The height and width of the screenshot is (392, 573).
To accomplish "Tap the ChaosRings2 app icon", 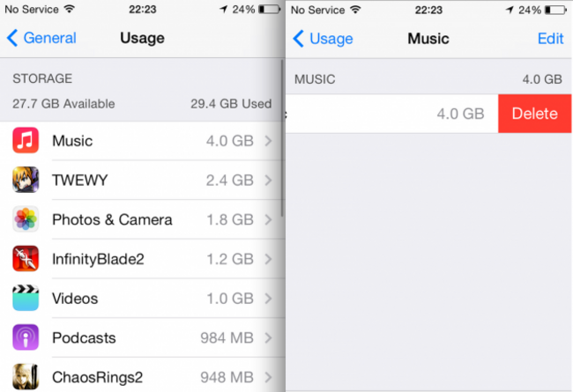I will pyautogui.click(x=26, y=377).
